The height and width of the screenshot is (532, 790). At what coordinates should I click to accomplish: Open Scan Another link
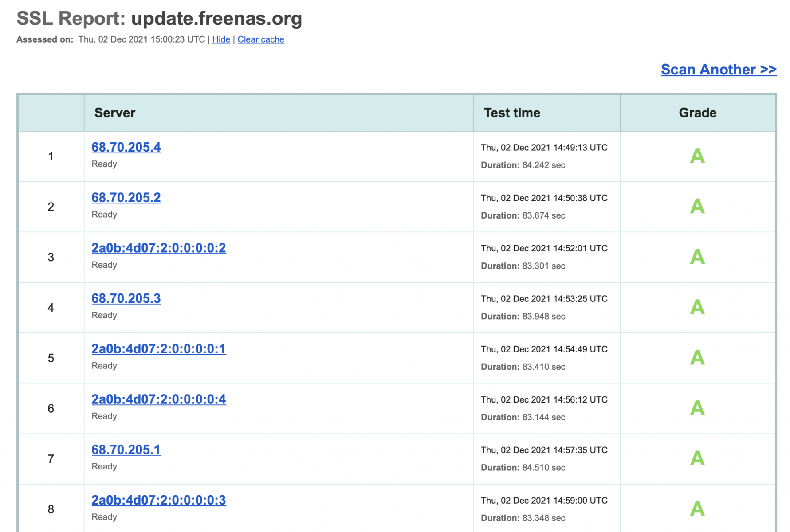click(x=719, y=70)
